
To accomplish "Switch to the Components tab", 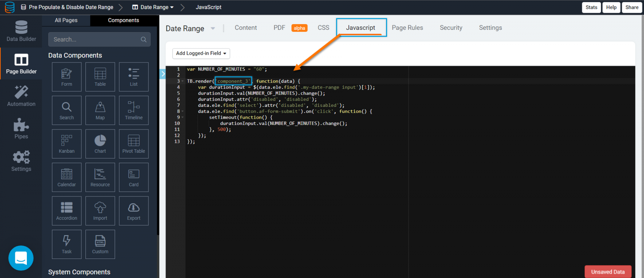I will (x=123, y=20).
